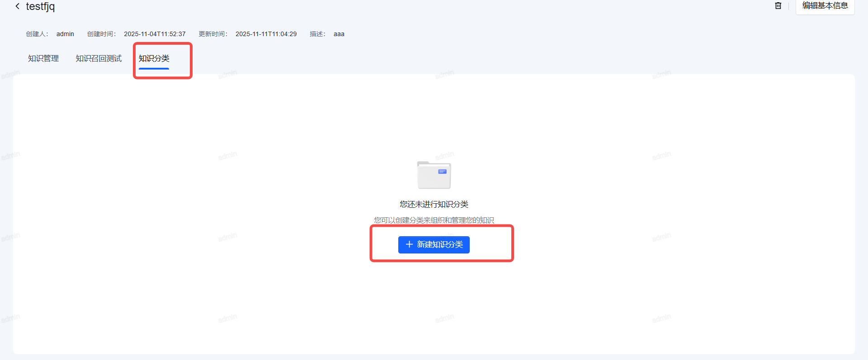Image resolution: width=868 pixels, height=360 pixels.
Task: Delete knowledge base via trash icon
Action: (778, 6)
